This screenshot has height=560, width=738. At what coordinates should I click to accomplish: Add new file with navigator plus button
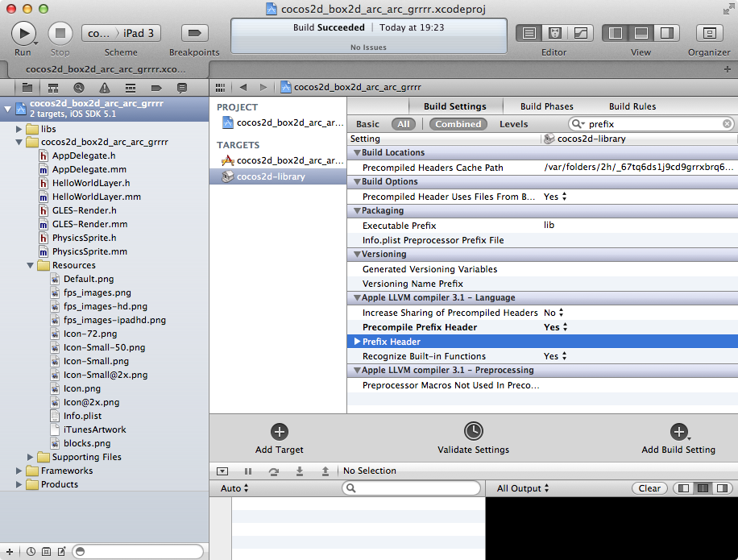[x=10, y=551]
